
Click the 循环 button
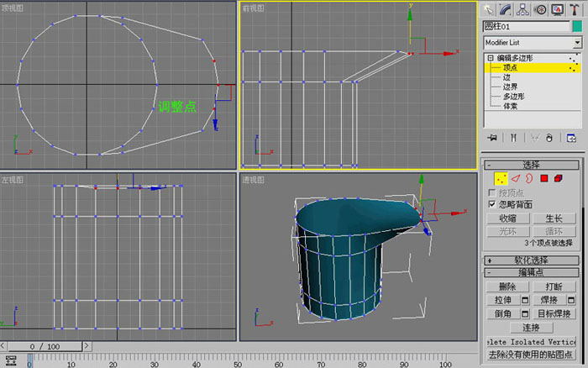(554, 231)
